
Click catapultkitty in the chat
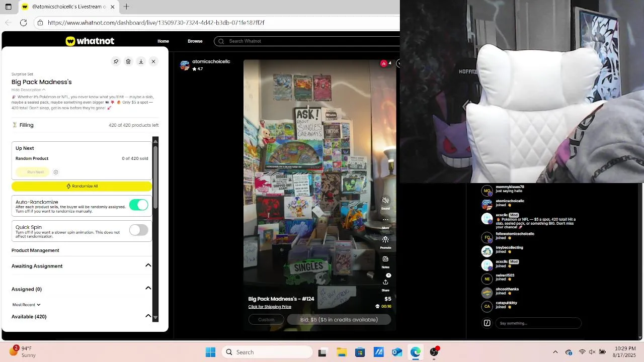[x=506, y=303]
